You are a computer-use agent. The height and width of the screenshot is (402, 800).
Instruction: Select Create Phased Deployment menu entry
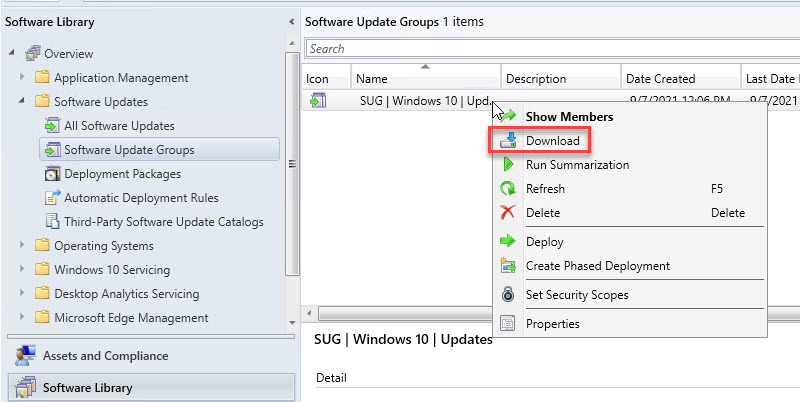point(597,266)
